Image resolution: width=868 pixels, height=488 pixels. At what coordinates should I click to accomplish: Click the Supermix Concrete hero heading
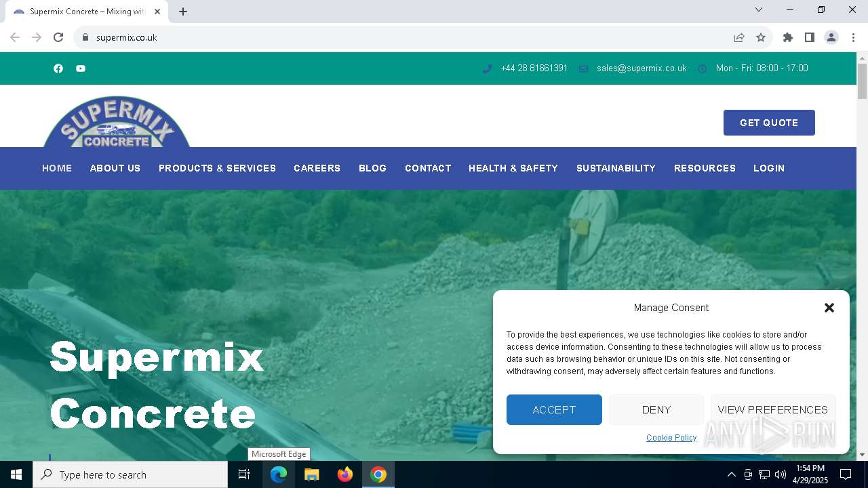(157, 385)
